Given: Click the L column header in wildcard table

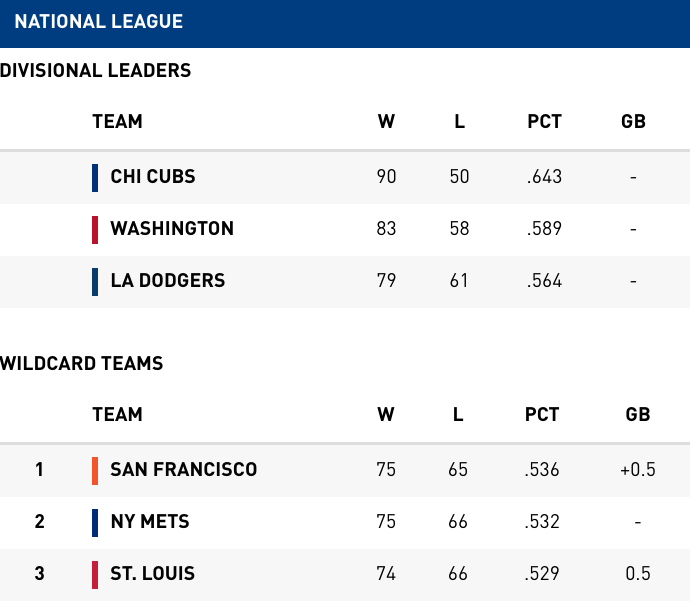Looking at the screenshot, I should (458, 415).
